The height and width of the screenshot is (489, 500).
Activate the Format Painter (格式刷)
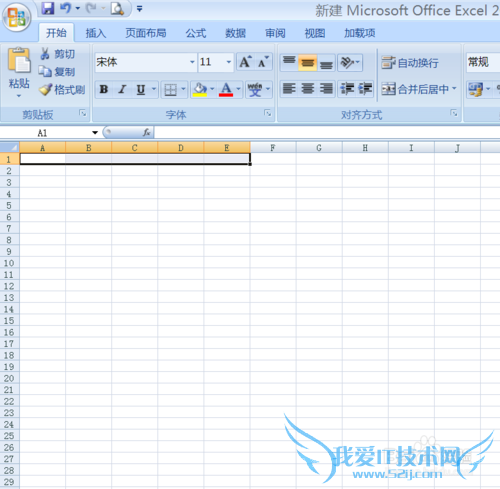[x=62, y=89]
